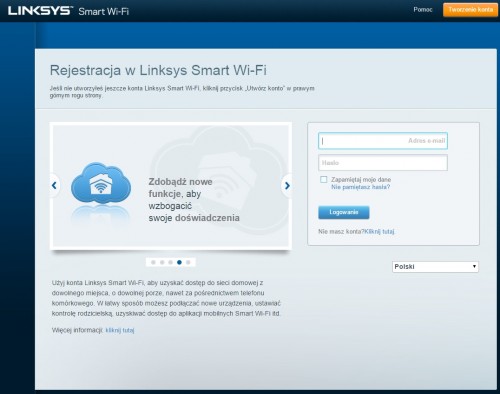The width and height of the screenshot is (500, 394).
Task: Select the first carousel dot
Action: 153,262
